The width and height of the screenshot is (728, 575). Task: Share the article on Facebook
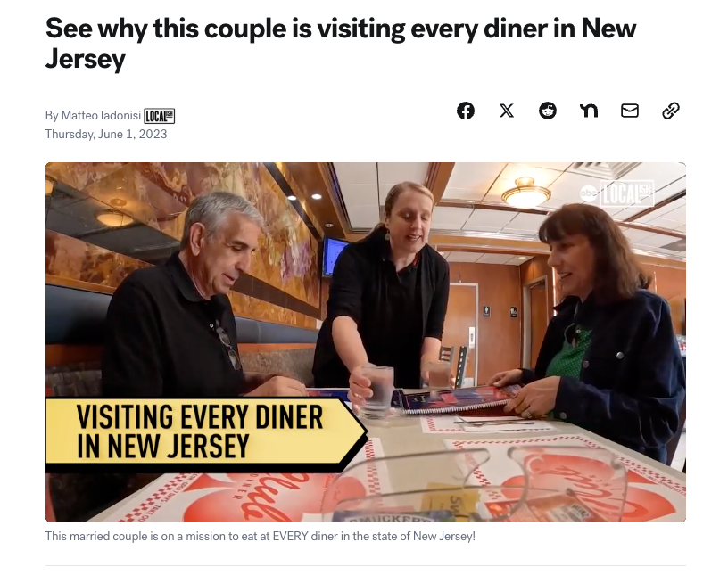[x=466, y=111]
